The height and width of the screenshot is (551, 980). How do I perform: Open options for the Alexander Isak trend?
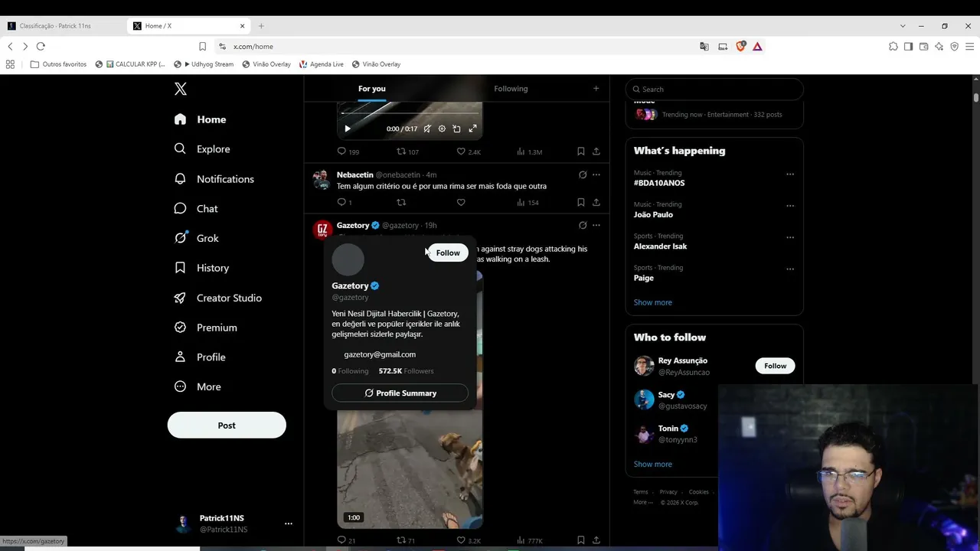(790, 237)
